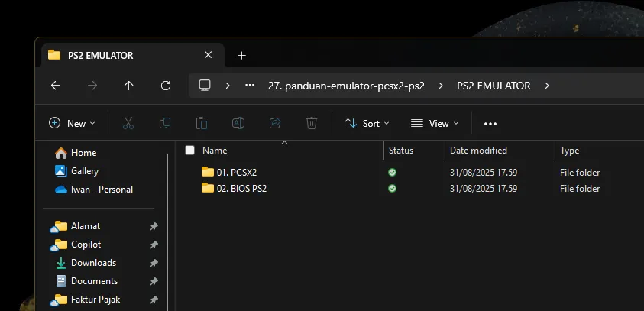Screen dimensions: 644x311
Task: Expand chevron after 27. panduan-emulator-pcsx2-ps2 breadcrumb
Action: (x=441, y=86)
